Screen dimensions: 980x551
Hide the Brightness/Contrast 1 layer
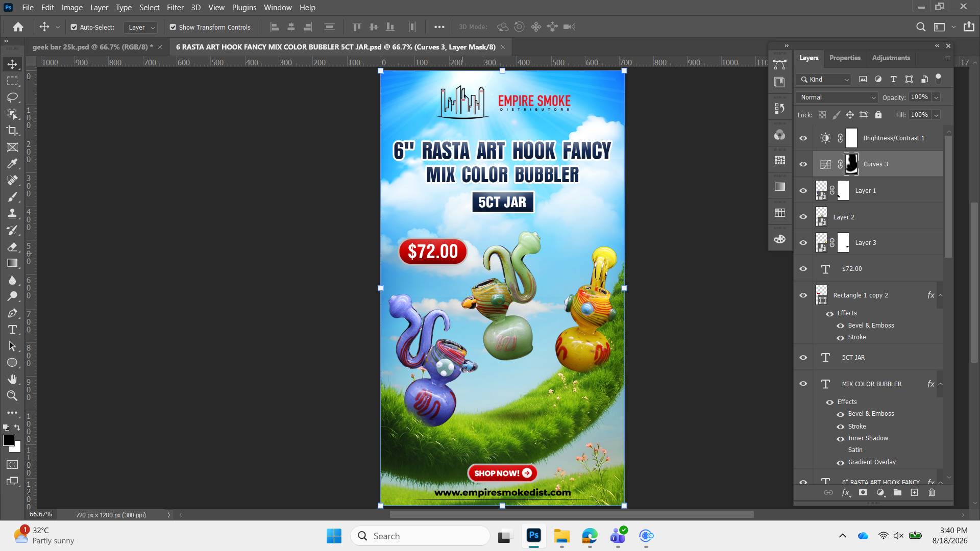(803, 138)
